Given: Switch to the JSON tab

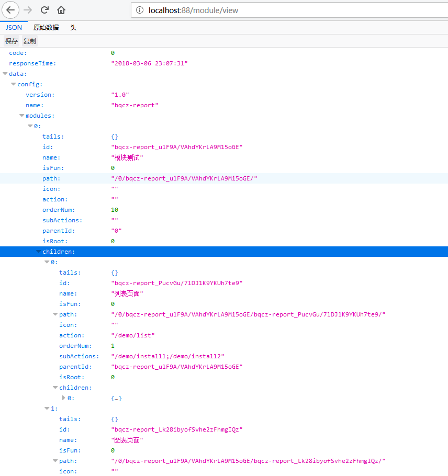Looking at the screenshot, I should click(14, 28).
